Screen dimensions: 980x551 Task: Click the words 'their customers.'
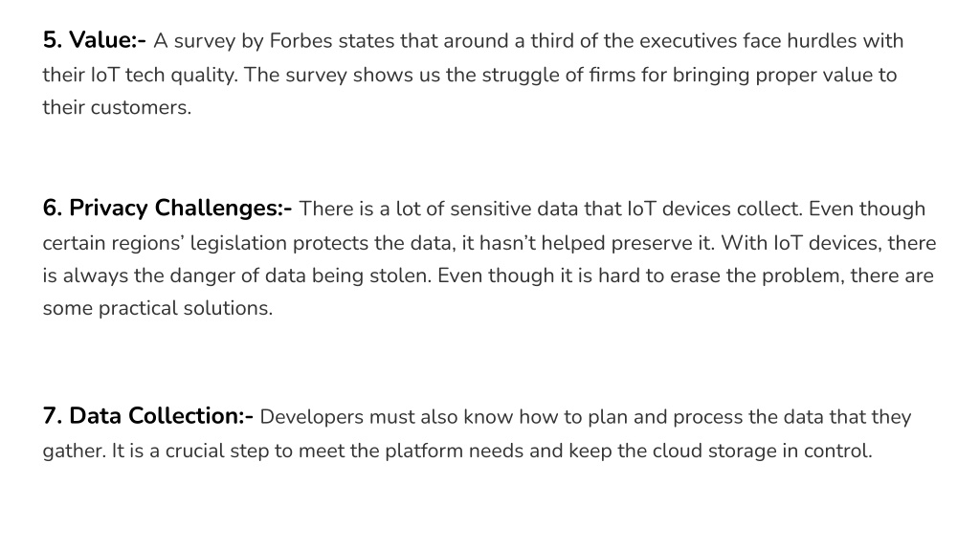117,107
